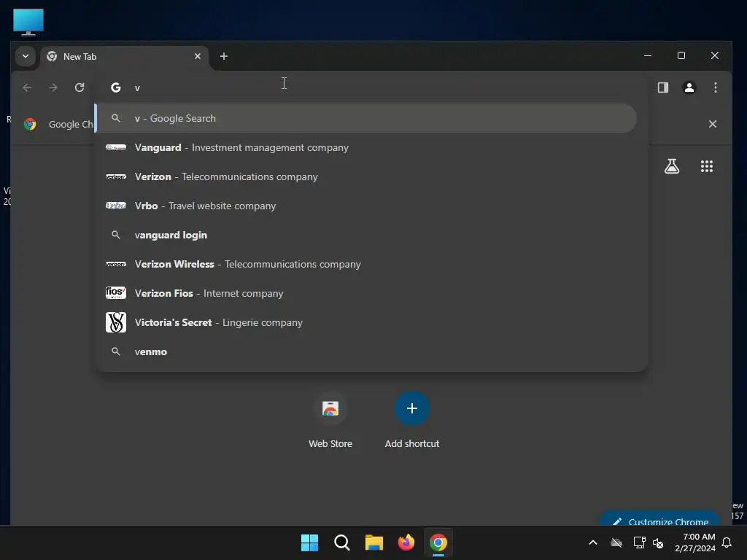The height and width of the screenshot is (560, 747).
Task: Open the clock showing 7:00 AM
Action: click(x=694, y=542)
